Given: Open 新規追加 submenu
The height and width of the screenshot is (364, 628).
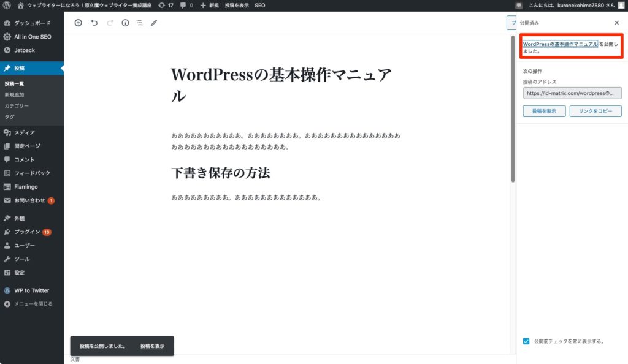Looking at the screenshot, I should [15, 95].
